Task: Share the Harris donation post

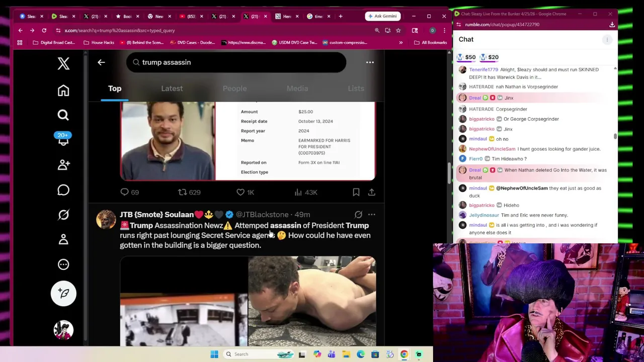Action: click(x=371, y=192)
